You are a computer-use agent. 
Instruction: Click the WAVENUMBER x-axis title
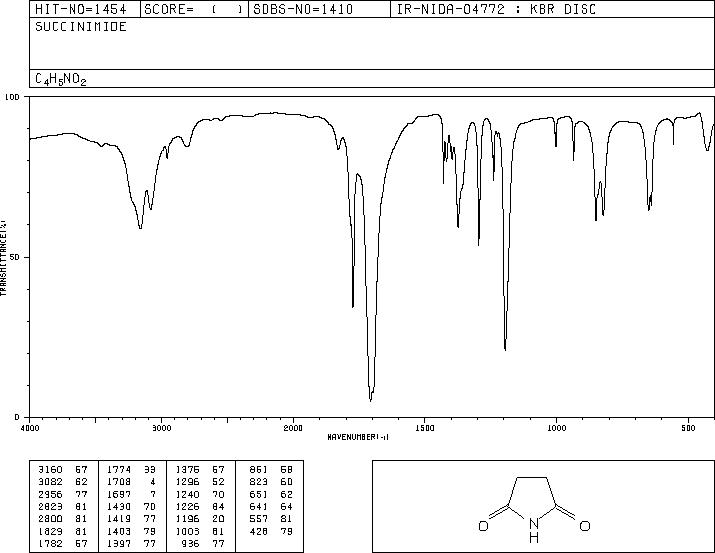pos(358,437)
